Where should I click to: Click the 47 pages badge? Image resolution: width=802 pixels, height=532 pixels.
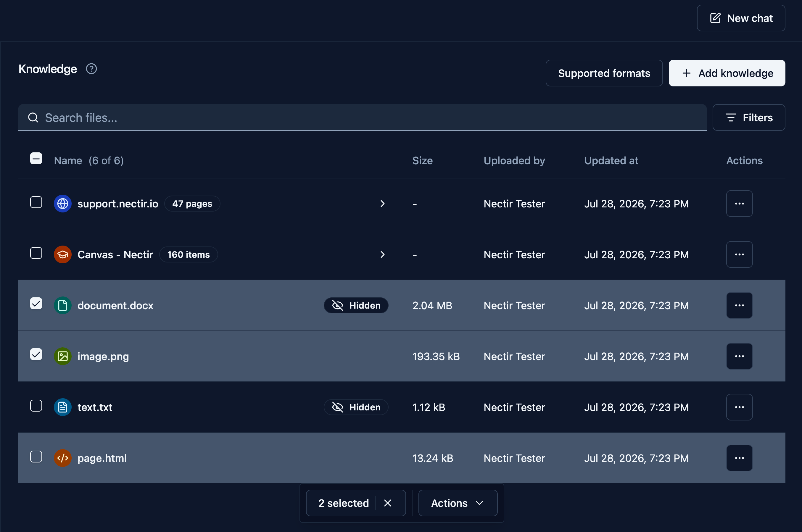coord(192,204)
